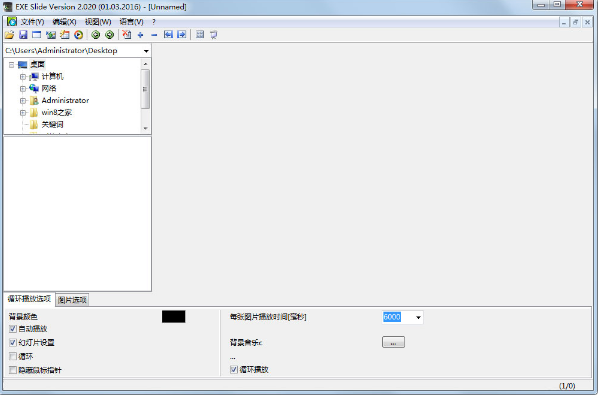
Task: Open the 文件(Y) menu
Action: click(x=32, y=22)
